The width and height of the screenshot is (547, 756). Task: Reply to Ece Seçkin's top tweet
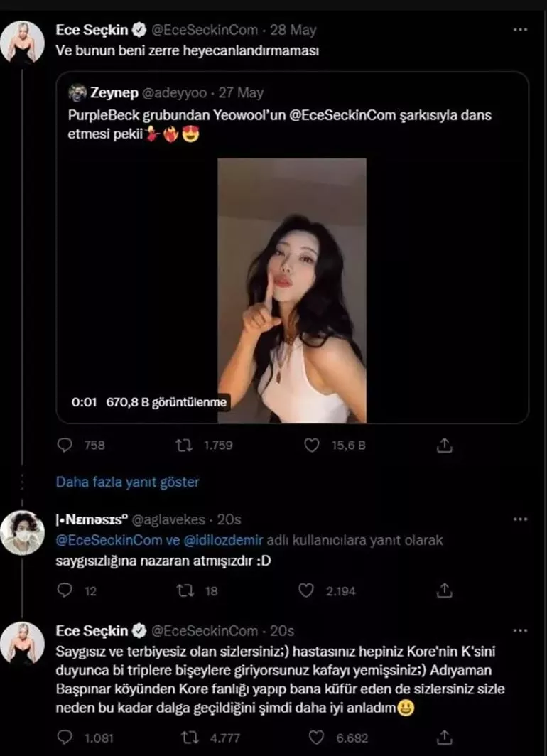point(65,445)
